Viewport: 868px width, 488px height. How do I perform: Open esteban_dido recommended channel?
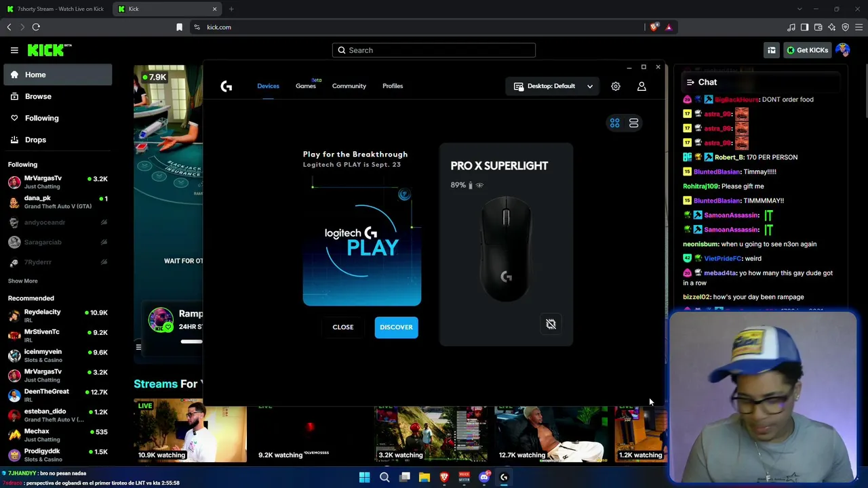[x=58, y=415]
